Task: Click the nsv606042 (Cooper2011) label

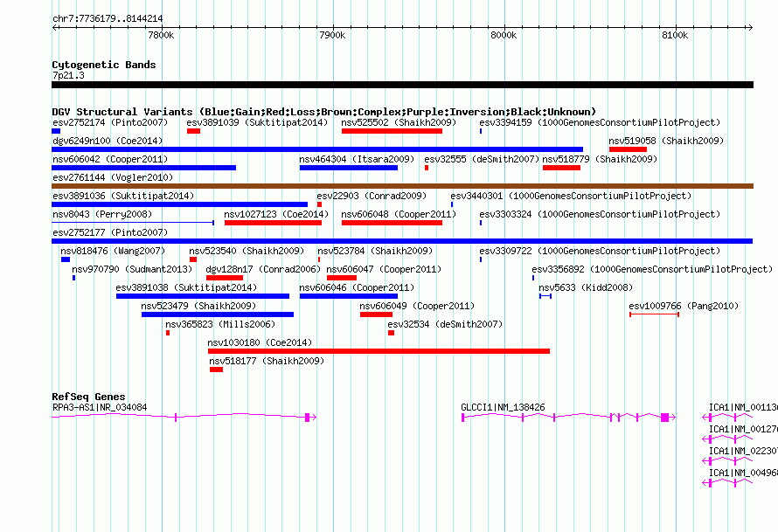Action: [110, 159]
